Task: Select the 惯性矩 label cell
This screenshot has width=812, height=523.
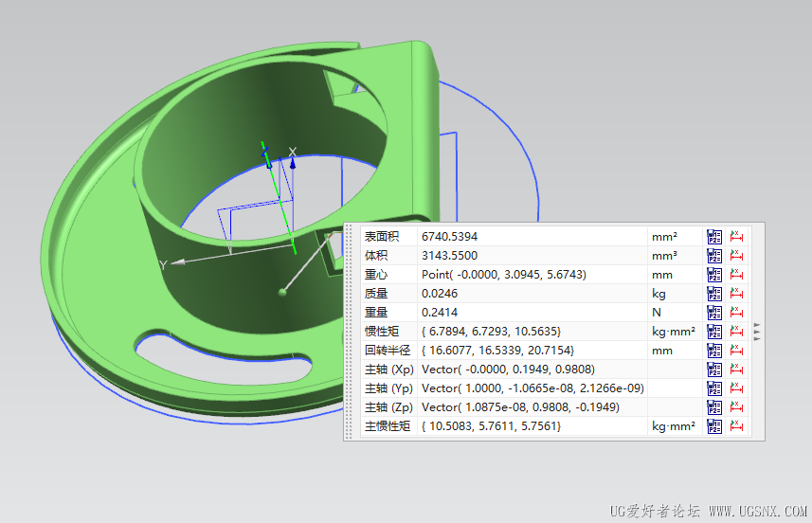Action: 388,332
